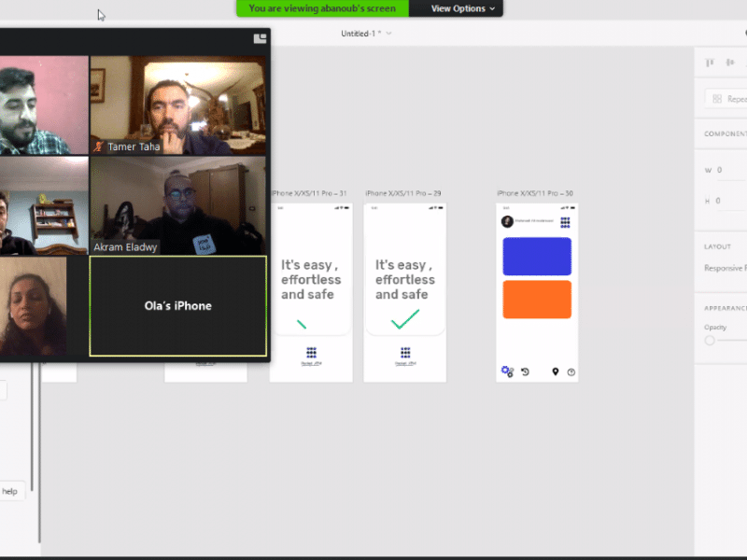This screenshot has height=560, width=747.
Task: Select the blue rectangle on artboard 30
Action: [x=537, y=256]
